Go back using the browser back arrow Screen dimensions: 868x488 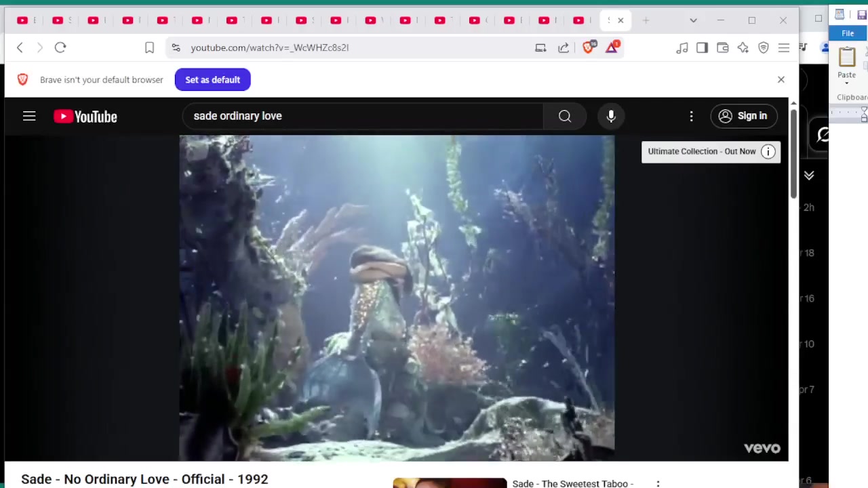pos(20,47)
